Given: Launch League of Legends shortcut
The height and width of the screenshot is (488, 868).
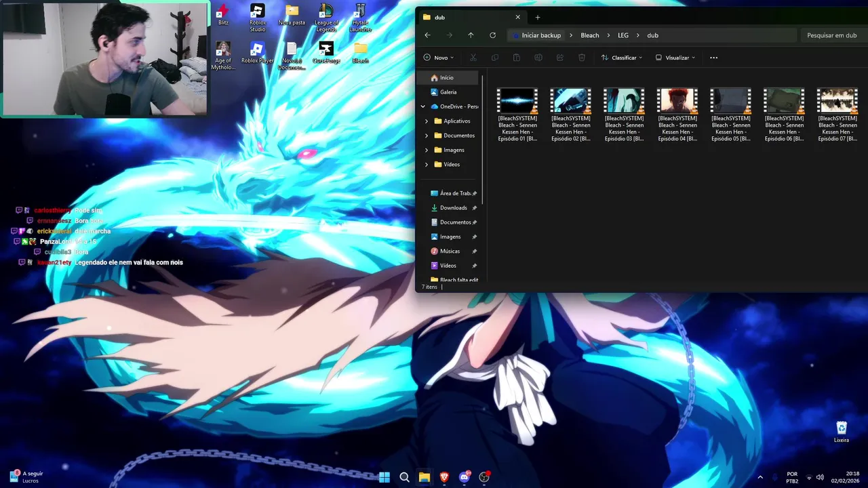Looking at the screenshot, I should point(326,18).
